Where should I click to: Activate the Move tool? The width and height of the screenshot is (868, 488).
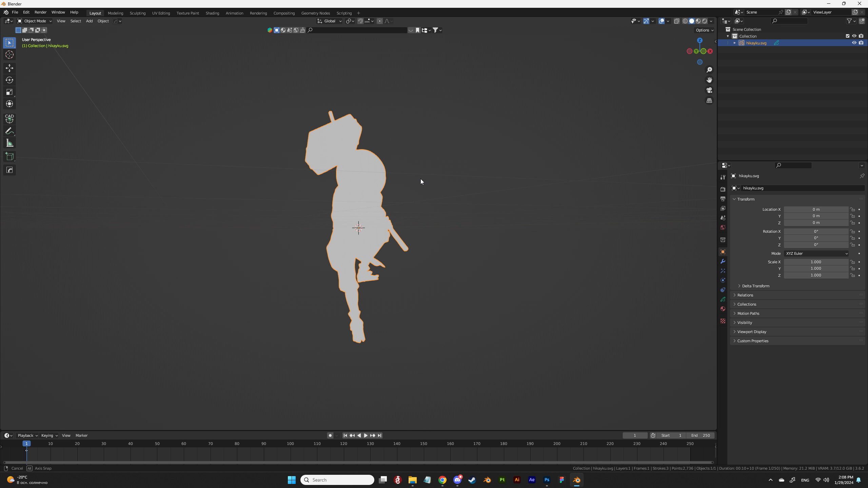(9, 68)
